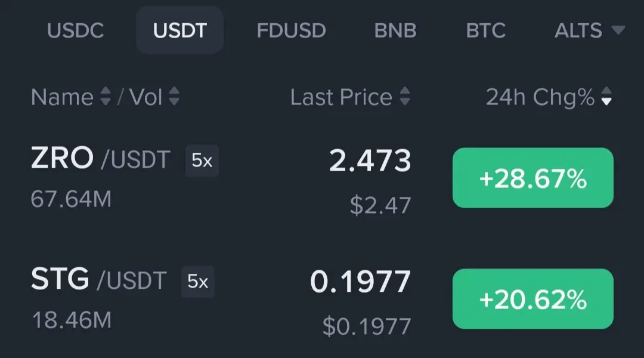
Task: Click the Last Price column header
Action: (341, 97)
